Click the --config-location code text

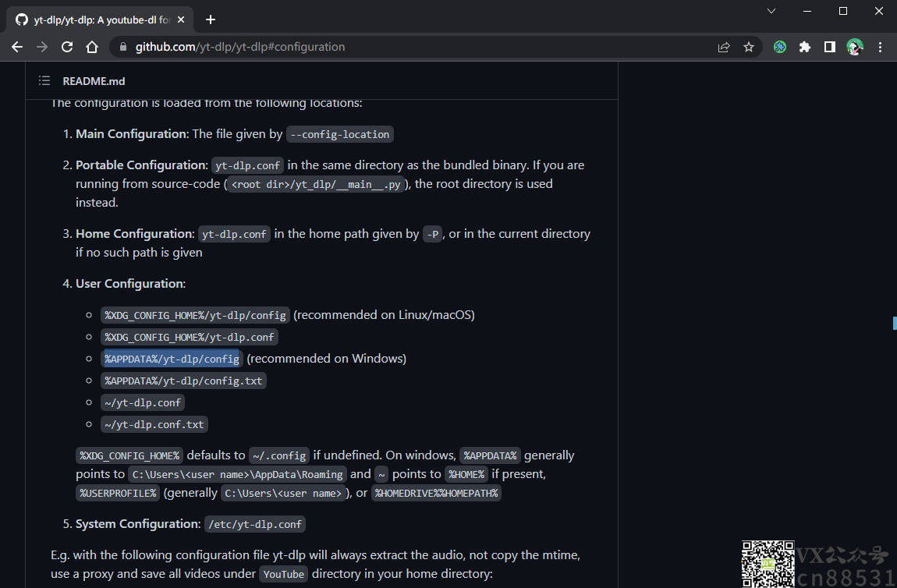(x=340, y=134)
